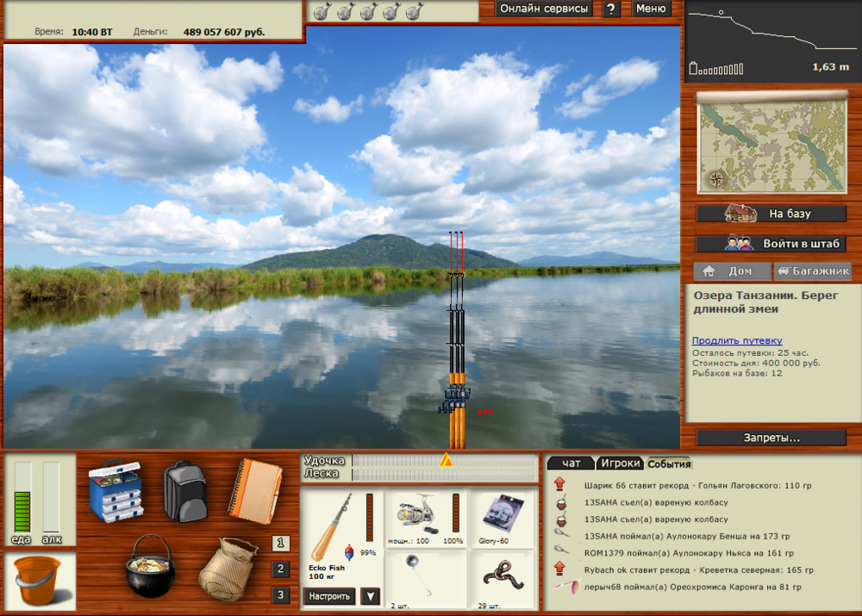The height and width of the screenshot is (616, 862).
Task: Switch to rod slot 3
Action: tap(280, 595)
